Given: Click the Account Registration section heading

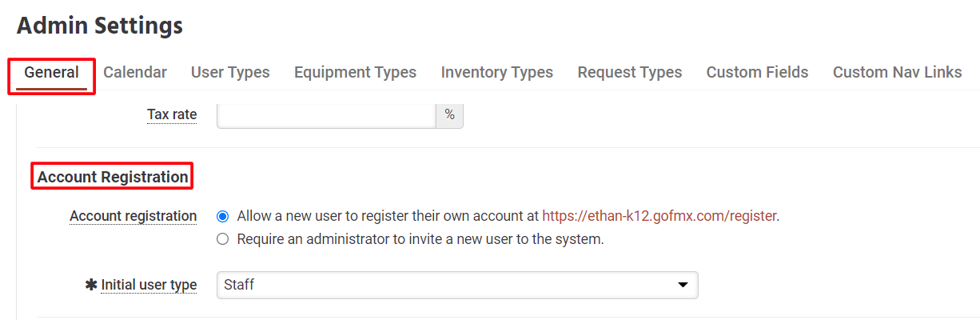Looking at the screenshot, I should tap(113, 177).
